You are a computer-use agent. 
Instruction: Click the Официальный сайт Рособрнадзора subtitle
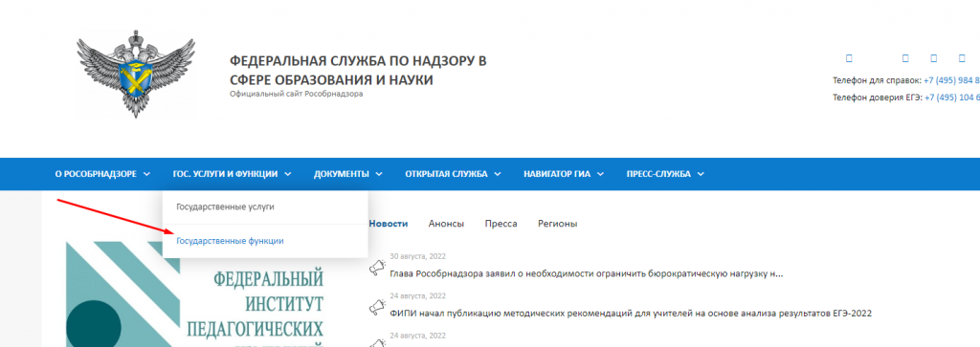[297, 95]
